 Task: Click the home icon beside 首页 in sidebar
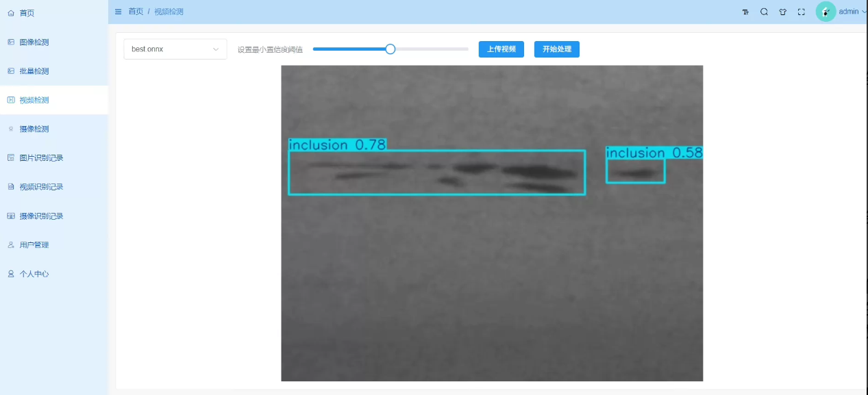(11, 13)
